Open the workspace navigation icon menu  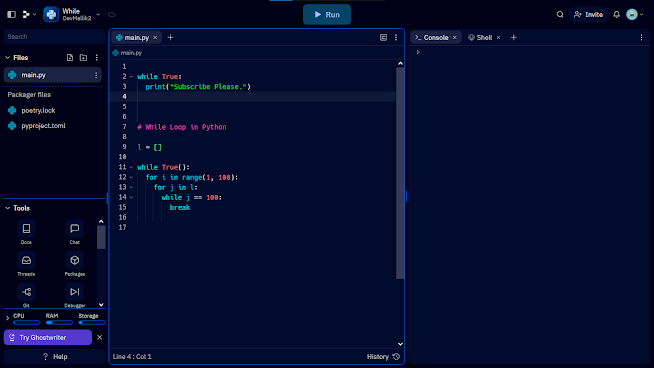pyautogui.click(x=29, y=15)
